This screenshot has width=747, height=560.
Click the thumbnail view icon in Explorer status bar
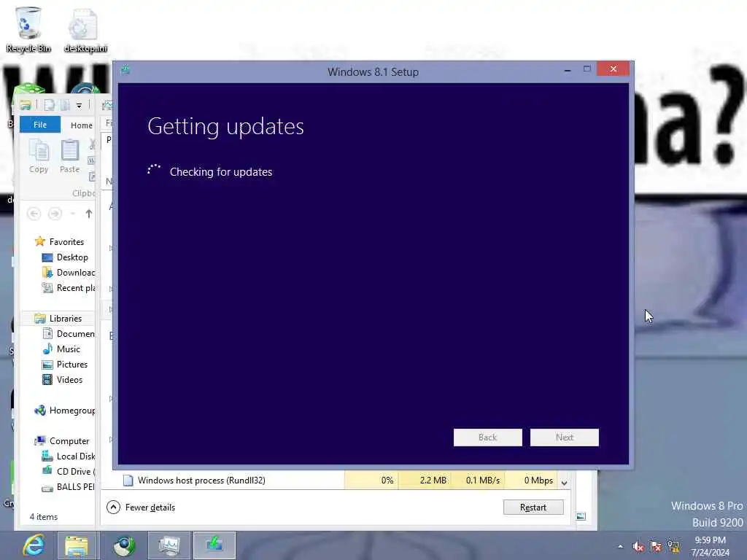click(x=581, y=516)
